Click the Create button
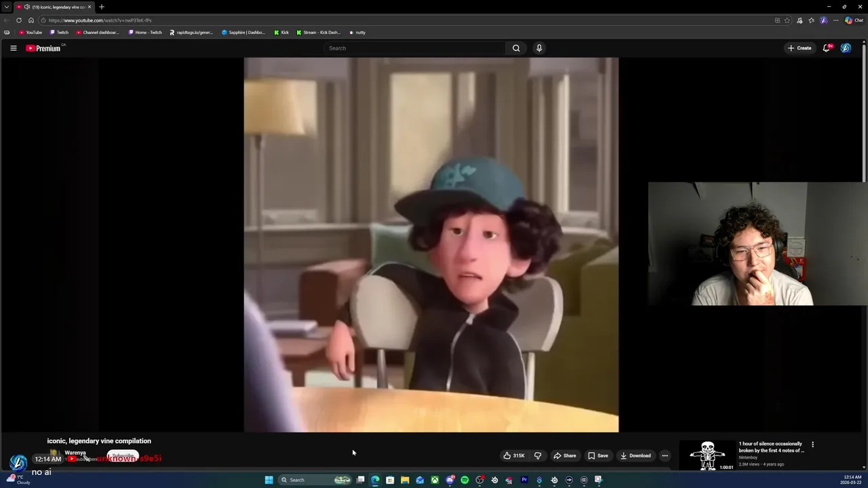Image resolution: width=868 pixels, height=488 pixels. (x=800, y=48)
